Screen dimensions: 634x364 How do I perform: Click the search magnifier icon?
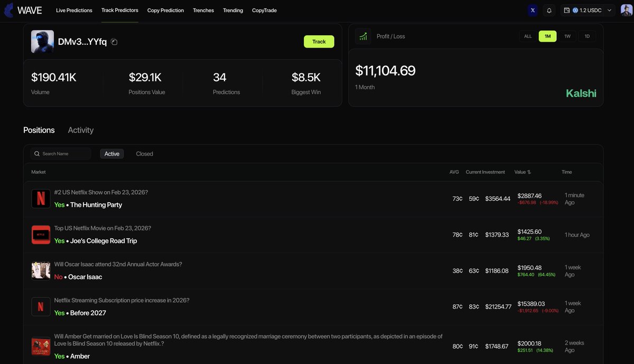[37, 154]
